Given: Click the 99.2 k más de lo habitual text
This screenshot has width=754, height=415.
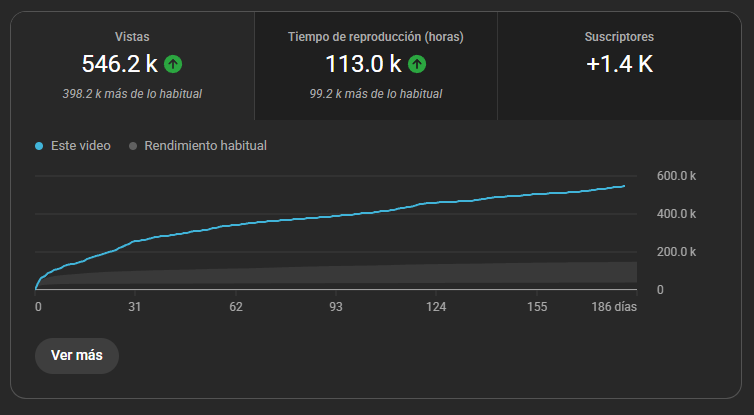Looking at the screenshot, I should tap(376, 94).
